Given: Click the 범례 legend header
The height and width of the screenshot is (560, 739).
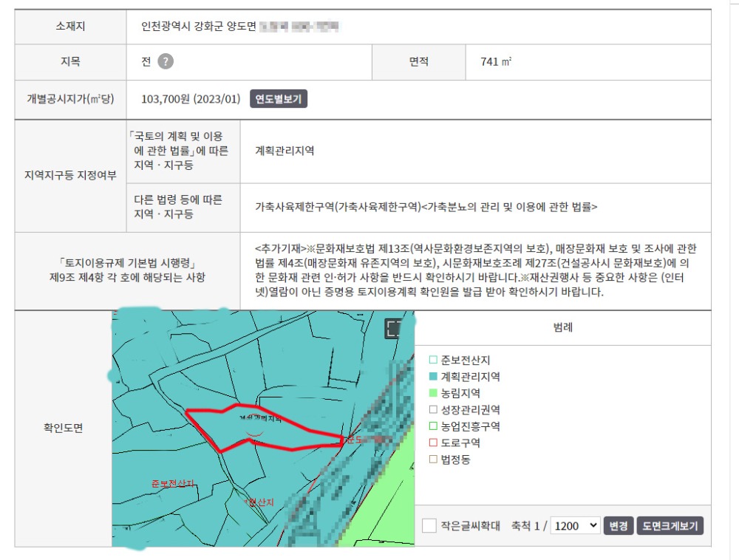Looking at the screenshot, I should point(562,328).
